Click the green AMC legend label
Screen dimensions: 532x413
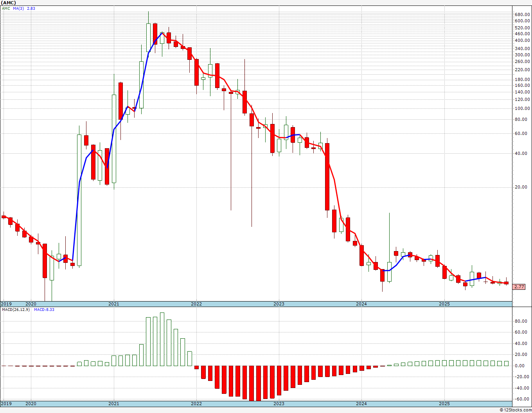6,8
